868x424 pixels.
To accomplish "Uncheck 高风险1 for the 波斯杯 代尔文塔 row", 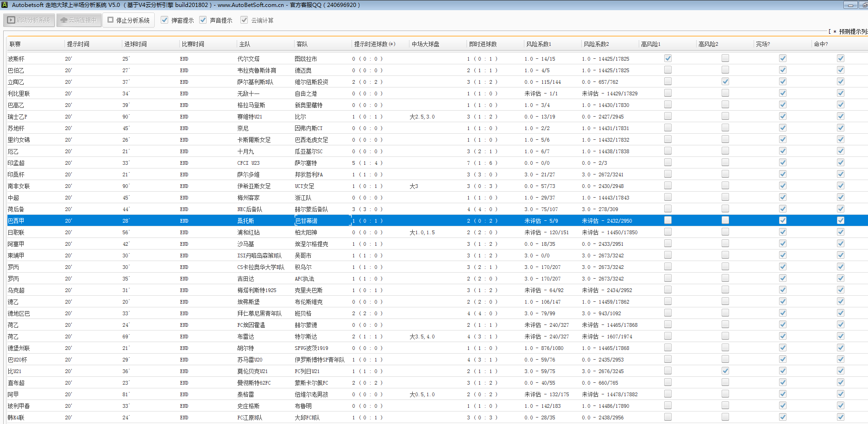I will click(667, 58).
